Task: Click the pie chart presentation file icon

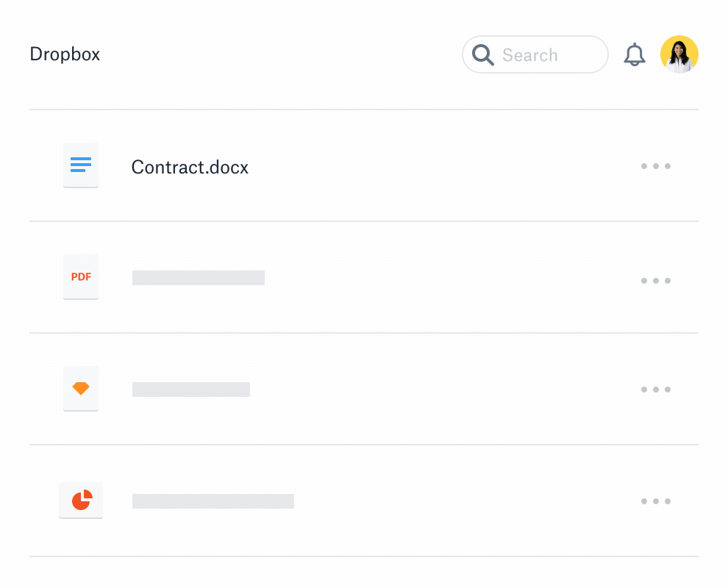Action: [81, 501]
